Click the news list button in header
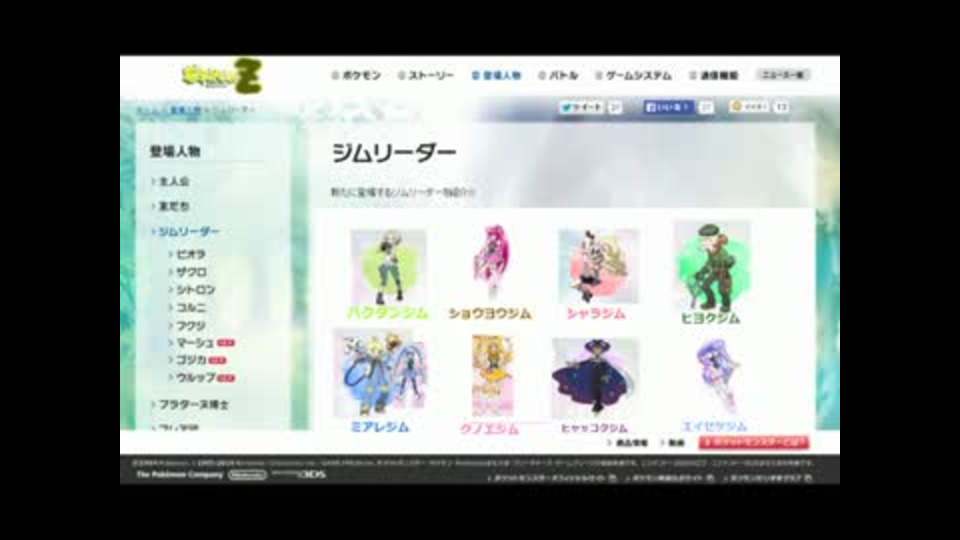The width and height of the screenshot is (960, 540). pos(783,75)
